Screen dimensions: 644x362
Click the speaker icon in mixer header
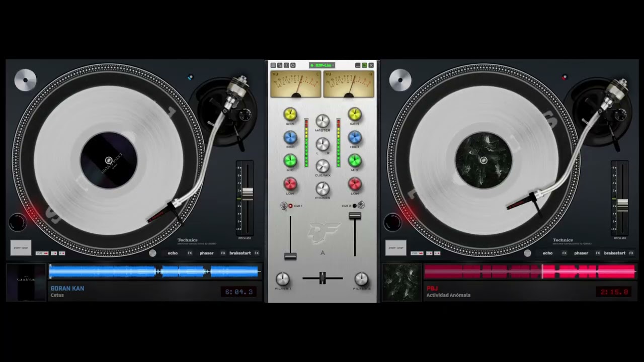pos(280,65)
